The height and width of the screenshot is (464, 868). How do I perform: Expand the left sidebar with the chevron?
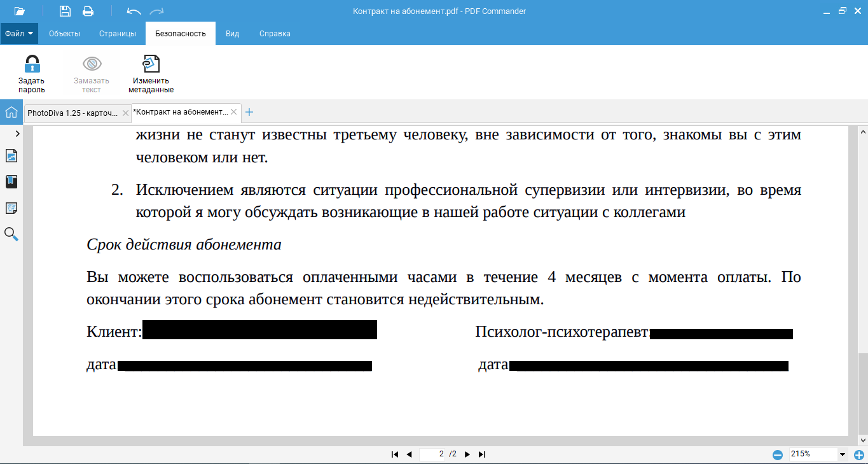(x=17, y=134)
